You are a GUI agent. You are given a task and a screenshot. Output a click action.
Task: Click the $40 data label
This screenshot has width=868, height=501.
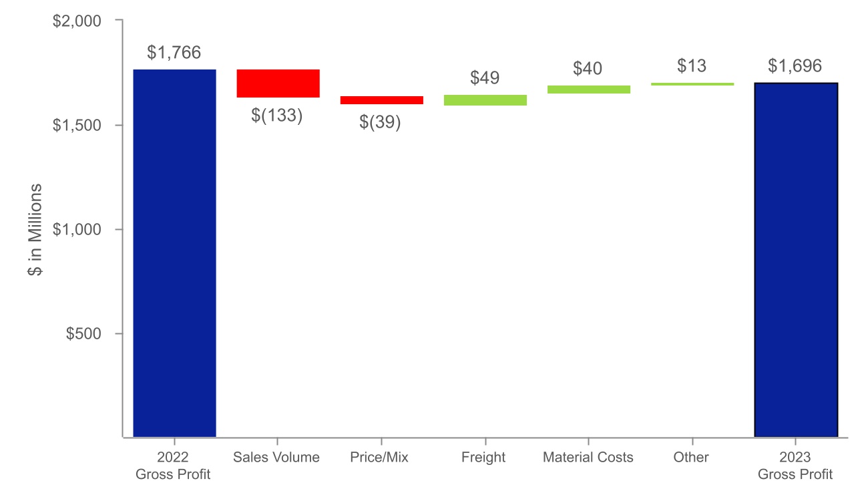(x=588, y=68)
